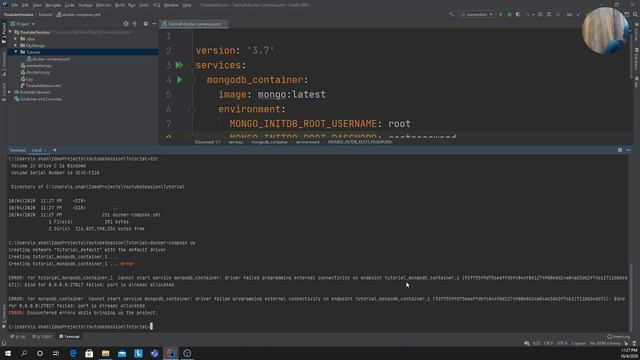Click the run icon beside mongodb_container
The width and height of the screenshot is (640, 360).
pos(180,80)
